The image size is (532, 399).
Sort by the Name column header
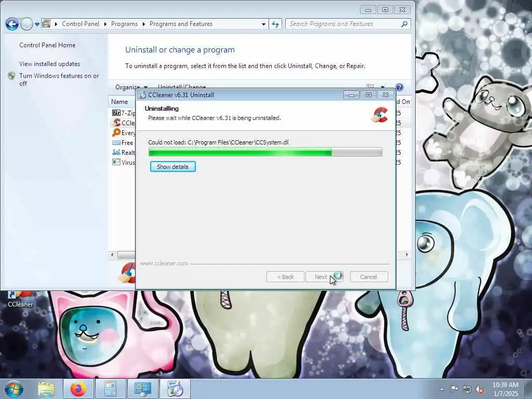coord(119,101)
